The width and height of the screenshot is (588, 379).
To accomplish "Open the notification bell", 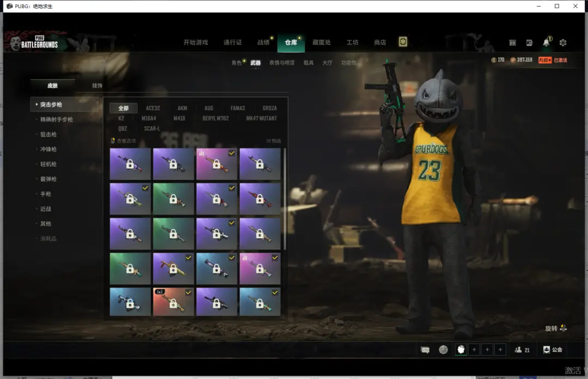I will click(x=547, y=42).
